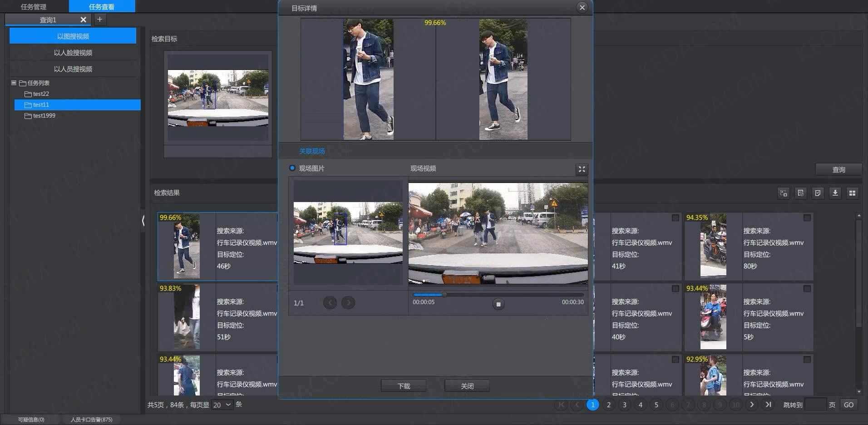Switch results to grid view icon
Viewport: 868px width, 425px height.
852,193
